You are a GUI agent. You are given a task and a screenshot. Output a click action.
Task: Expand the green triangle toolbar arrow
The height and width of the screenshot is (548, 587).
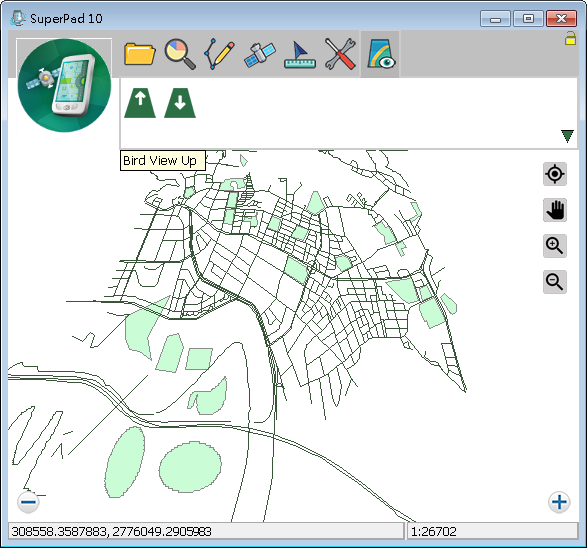(x=568, y=136)
